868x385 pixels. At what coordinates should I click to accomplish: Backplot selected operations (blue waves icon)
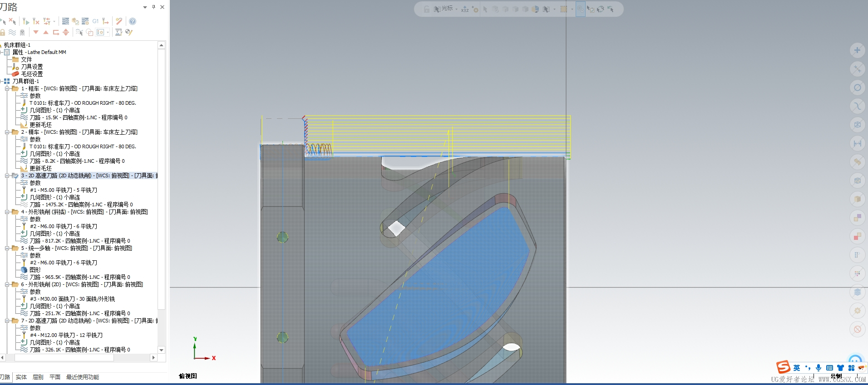click(x=65, y=21)
